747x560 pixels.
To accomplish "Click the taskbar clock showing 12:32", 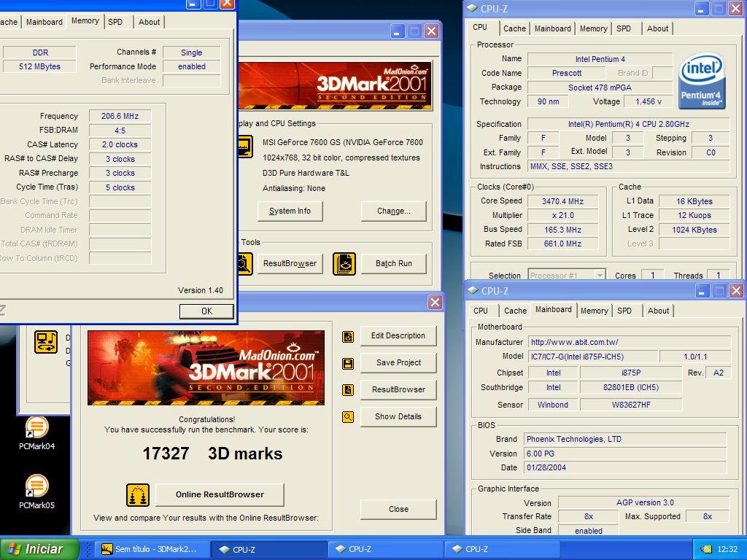I will (x=727, y=549).
